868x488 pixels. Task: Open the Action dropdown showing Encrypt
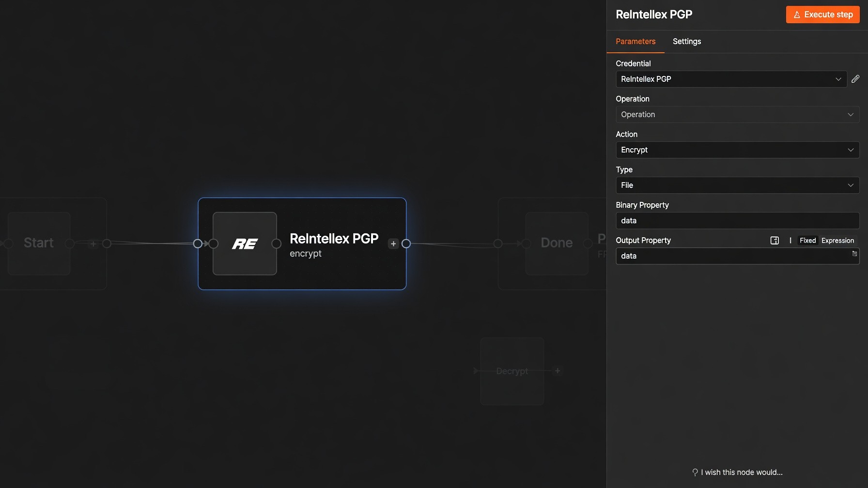tap(737, 150)
